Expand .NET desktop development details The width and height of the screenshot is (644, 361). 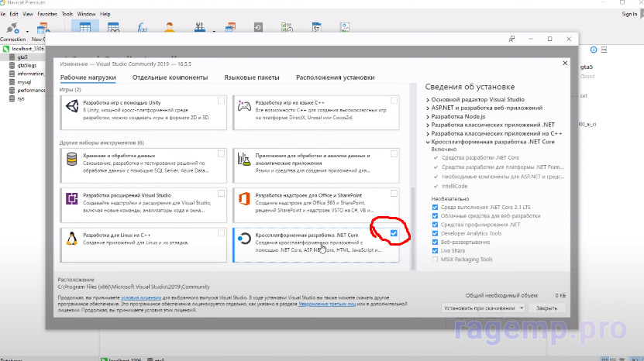coord(428,125)
